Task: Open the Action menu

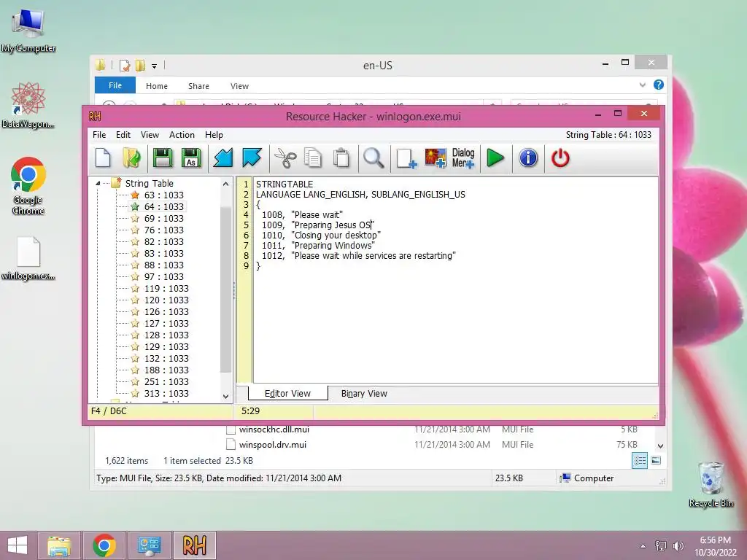Action: click(182, 135)
